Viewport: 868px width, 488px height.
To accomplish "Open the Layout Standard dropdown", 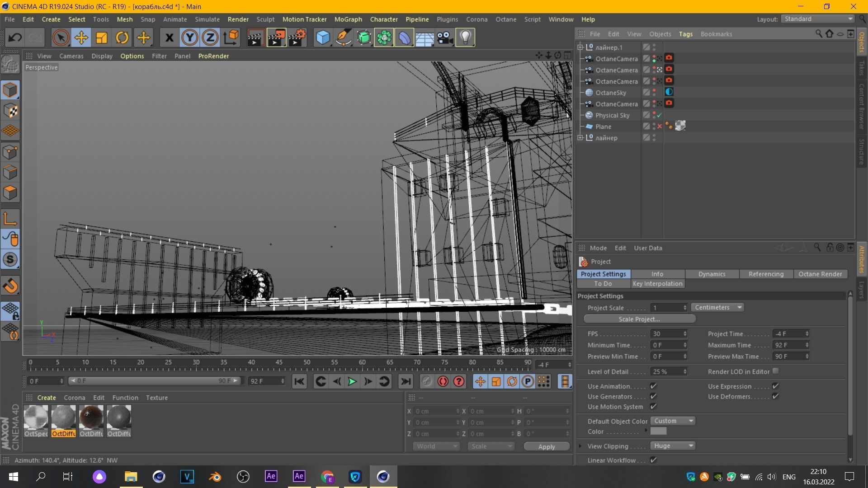I will coord(818,19).
